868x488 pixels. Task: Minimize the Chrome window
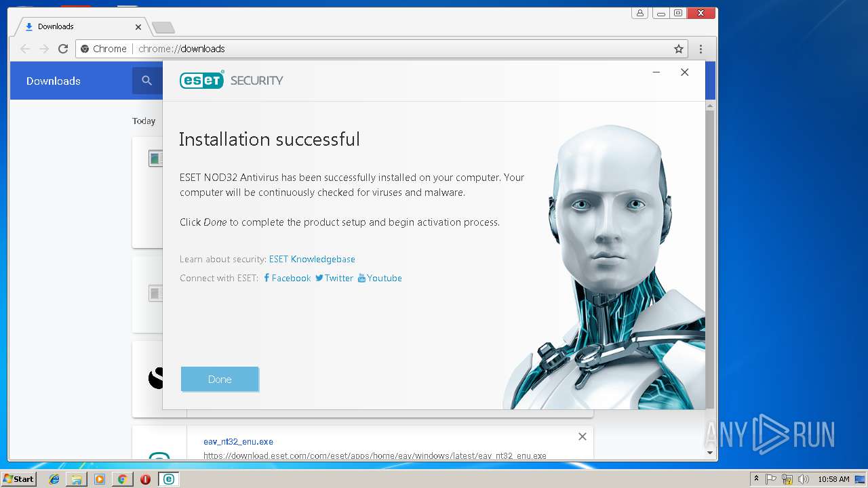click(x=660, y=13)
